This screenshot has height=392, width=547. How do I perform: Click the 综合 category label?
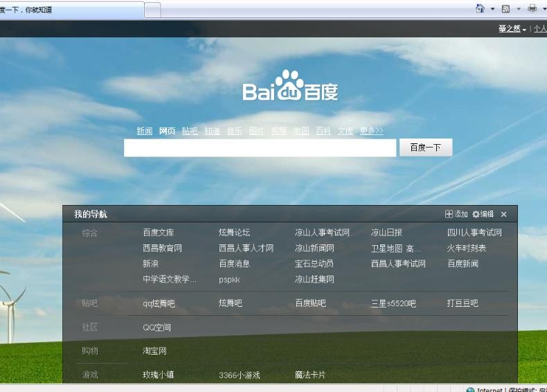(89, 233)
